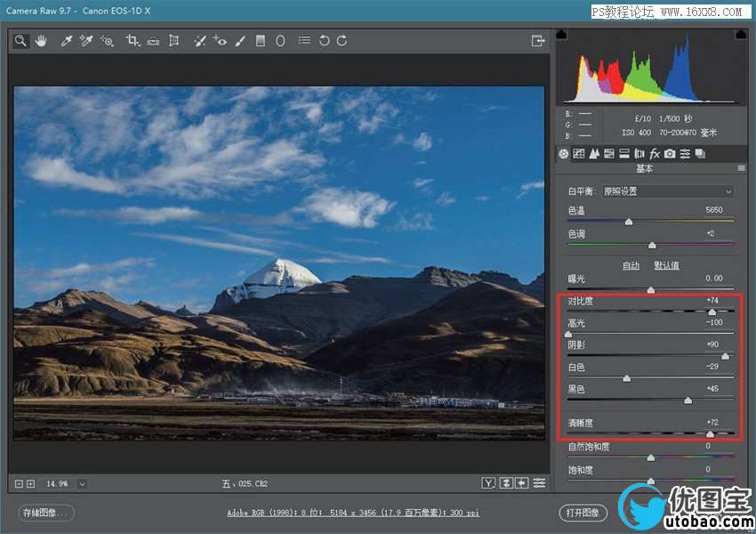756x534 pixels.
Task: Switch to the Tone Curve tab
Action: click(578, 154)
